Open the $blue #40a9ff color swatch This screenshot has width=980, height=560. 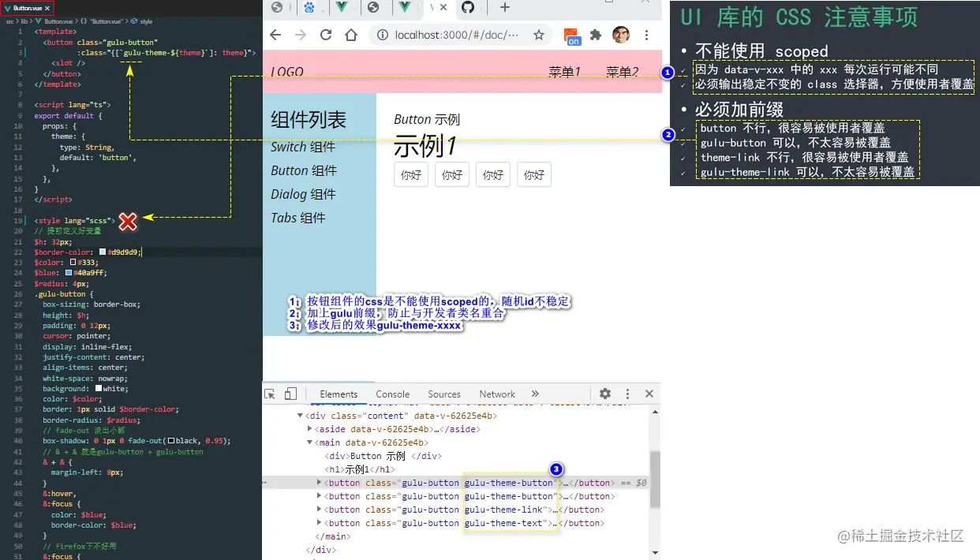(x=69, y=273)
